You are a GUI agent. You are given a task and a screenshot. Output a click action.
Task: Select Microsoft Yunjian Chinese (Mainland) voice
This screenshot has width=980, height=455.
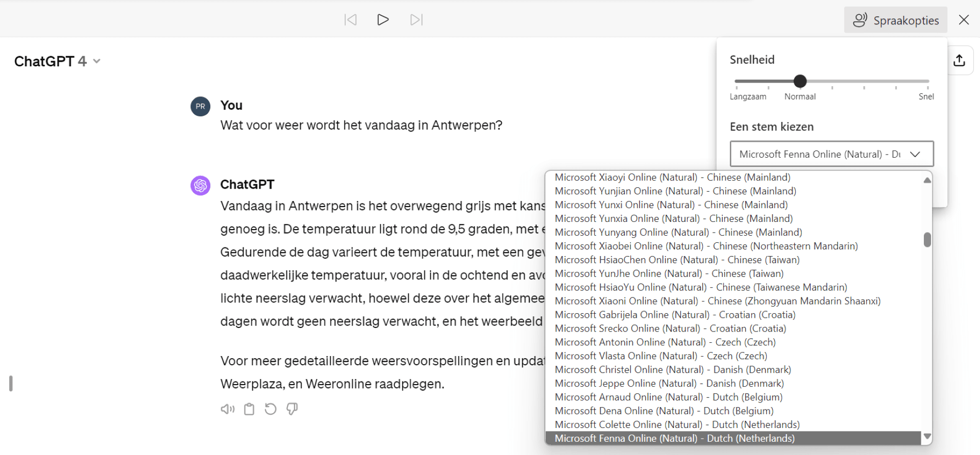[733, 191]
